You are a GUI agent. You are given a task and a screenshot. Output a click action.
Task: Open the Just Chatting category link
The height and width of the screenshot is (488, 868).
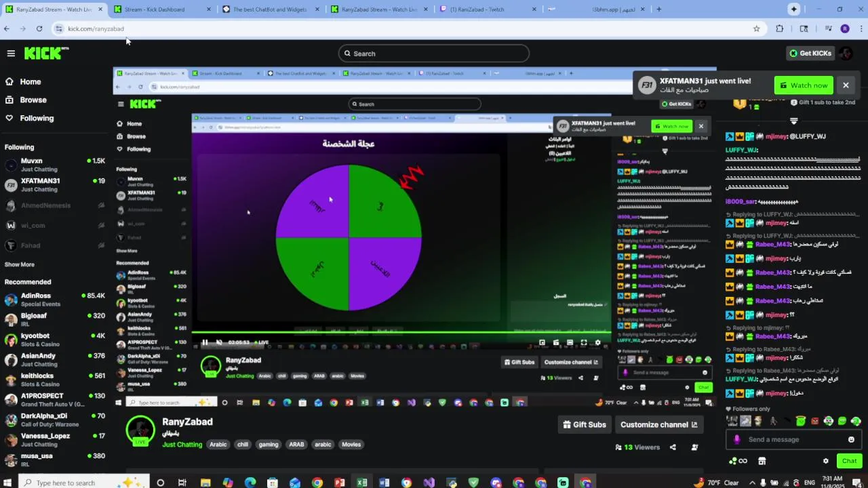tap(182, 445)
